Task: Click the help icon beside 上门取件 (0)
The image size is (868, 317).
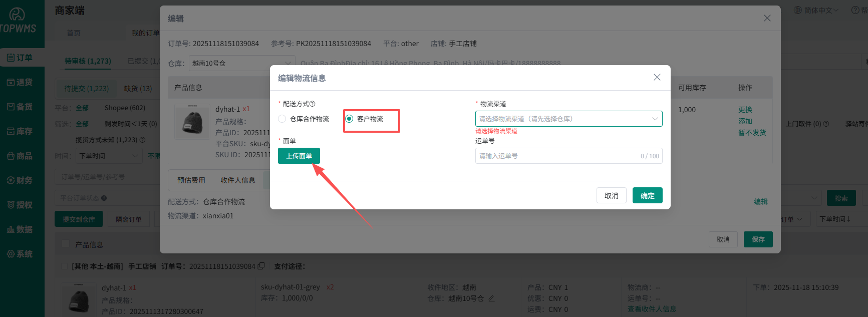Action: point(826,124)
